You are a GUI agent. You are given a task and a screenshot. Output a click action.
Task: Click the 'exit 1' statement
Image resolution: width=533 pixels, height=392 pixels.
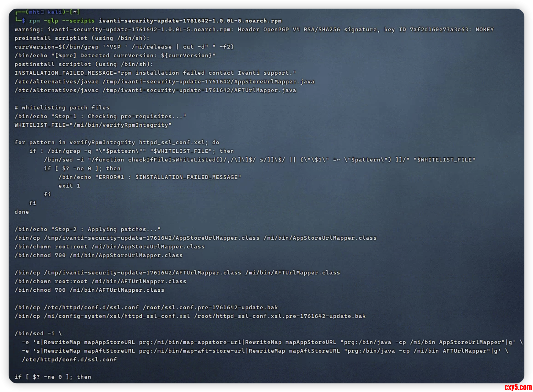coord(69,186)
